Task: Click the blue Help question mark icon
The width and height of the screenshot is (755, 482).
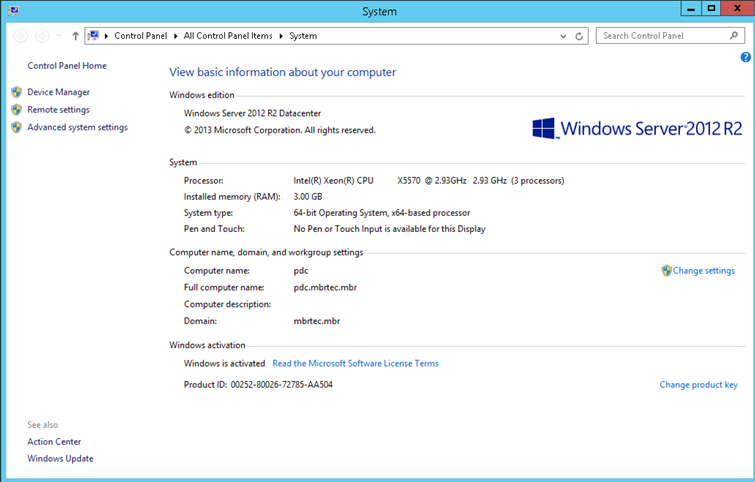Action: (745, 57)
